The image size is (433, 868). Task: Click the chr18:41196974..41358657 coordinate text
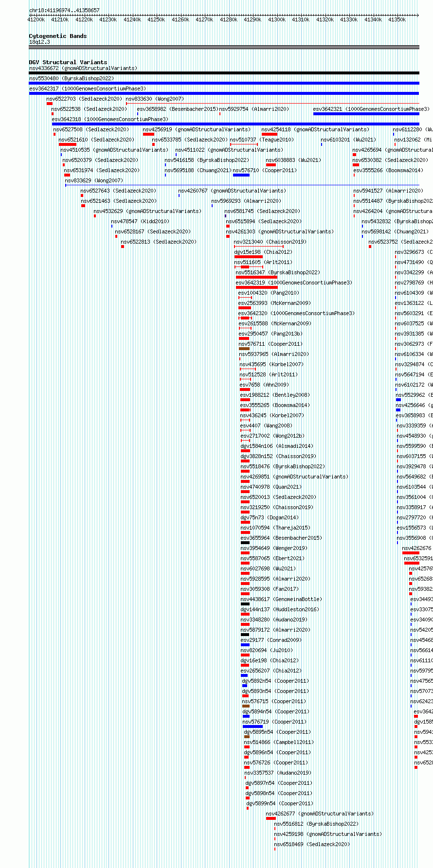pyautogui.click(x=64, y=10)
